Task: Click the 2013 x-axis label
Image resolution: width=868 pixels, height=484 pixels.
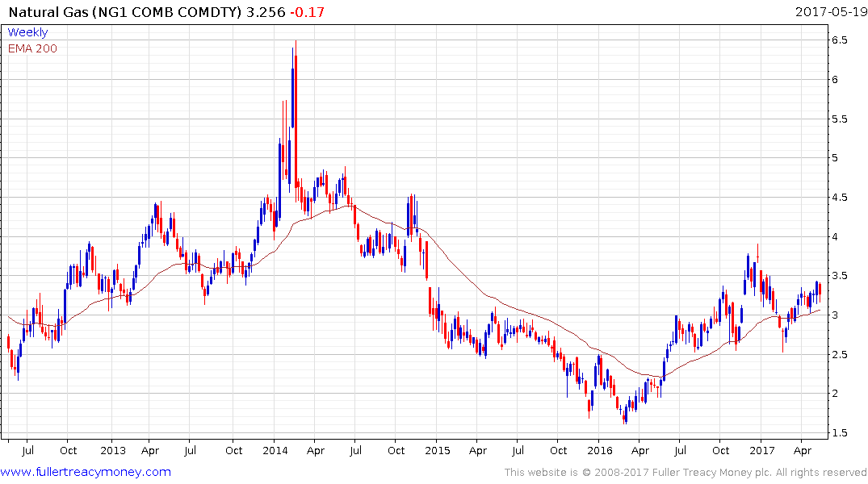Action: [113, 450]
